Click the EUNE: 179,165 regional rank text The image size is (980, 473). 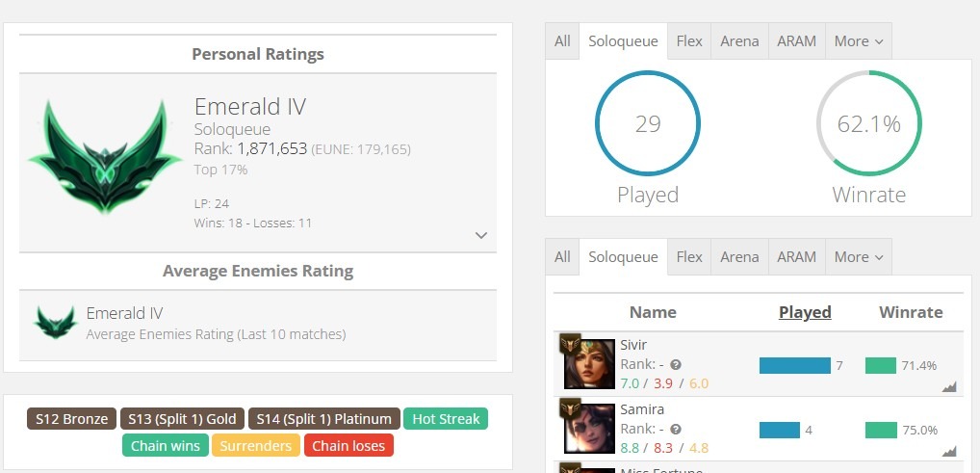click(x=361, y=149)
